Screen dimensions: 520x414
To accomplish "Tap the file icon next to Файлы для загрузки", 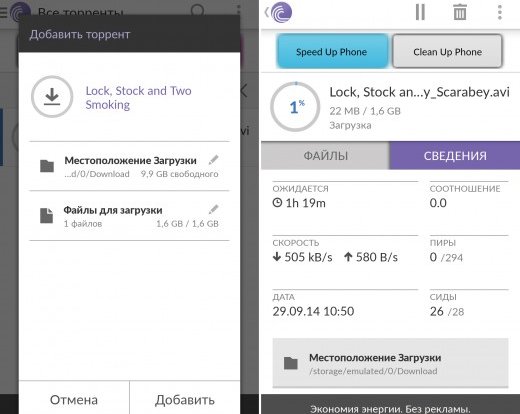I will [47, 216].
